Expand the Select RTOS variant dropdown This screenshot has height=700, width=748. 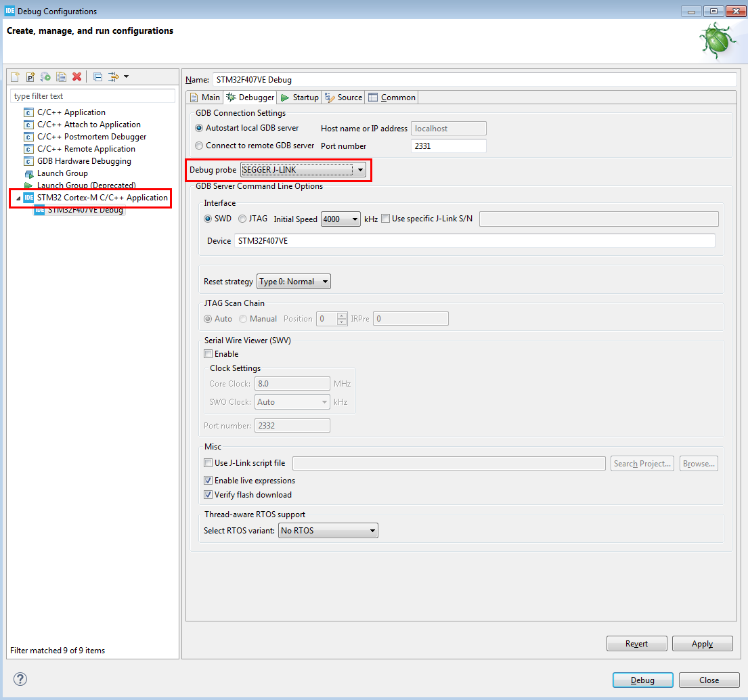pyautogui.click(x=372, y=531)
